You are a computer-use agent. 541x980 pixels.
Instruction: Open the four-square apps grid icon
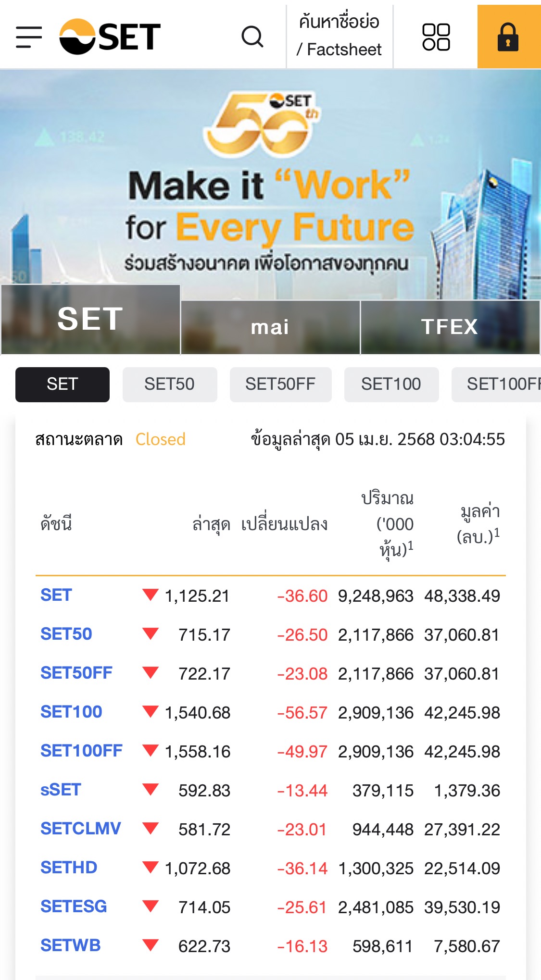coord(436,37)
